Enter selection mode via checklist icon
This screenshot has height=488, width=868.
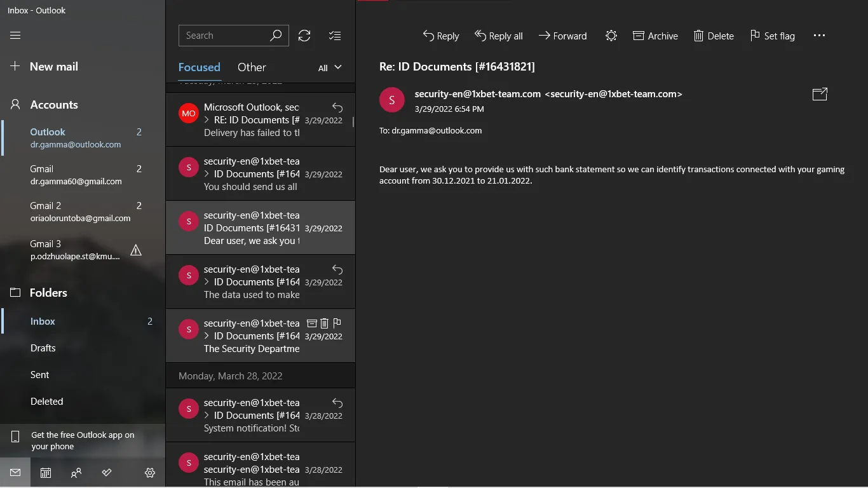tap(335, 36)
